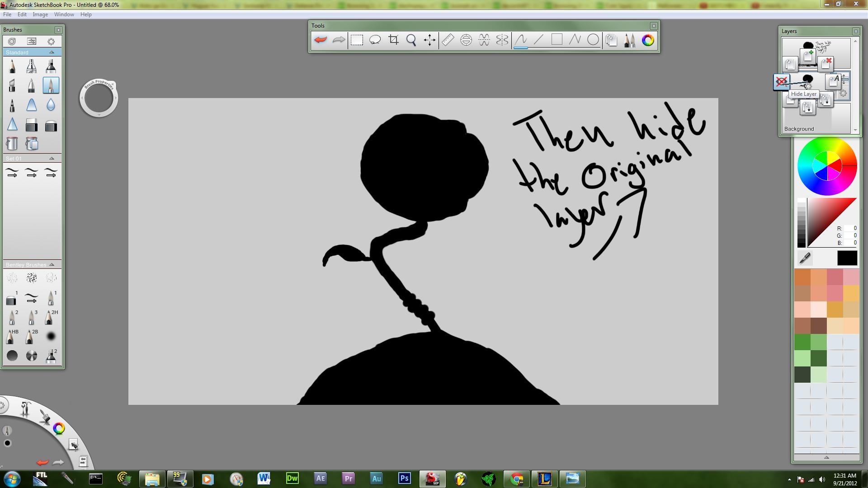Select the Pencil brush in Standard set
This screenshot has width=868, height=488.
tap(12, 66)
